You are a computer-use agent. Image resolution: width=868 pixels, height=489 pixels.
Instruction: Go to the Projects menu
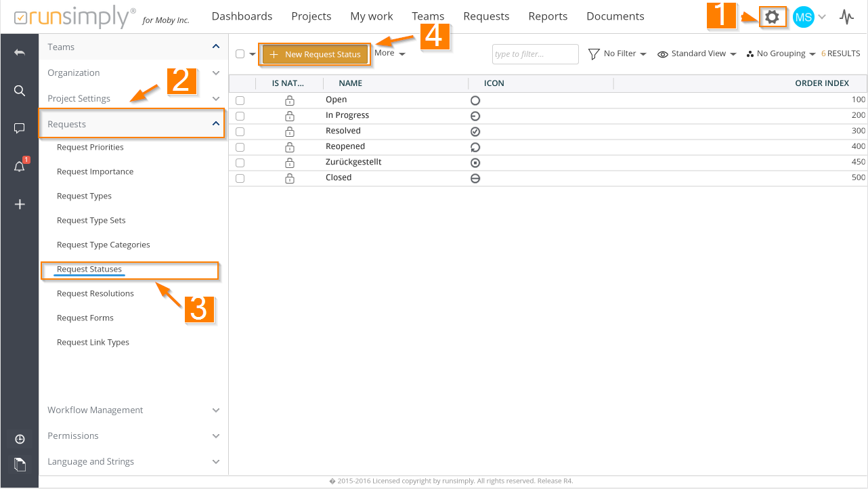tap(311, 16)
